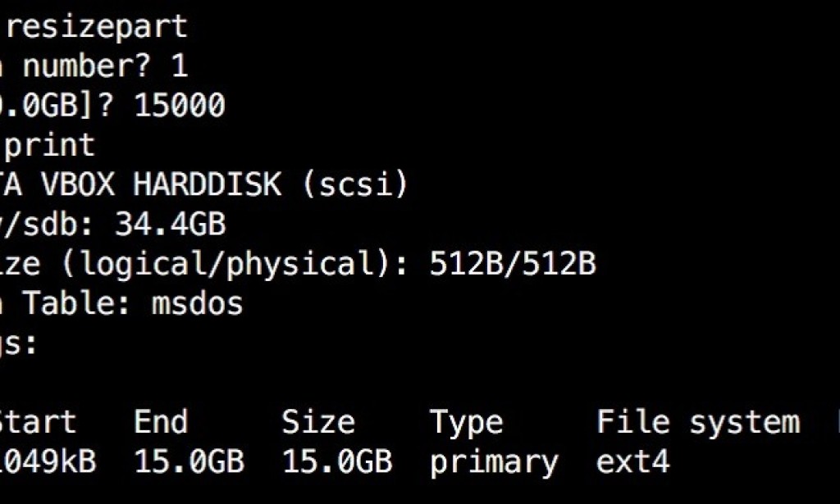This screenshot has width=840, height=504.
Task: Click "15.0GB" under the Size column
Action: [336, 462]
